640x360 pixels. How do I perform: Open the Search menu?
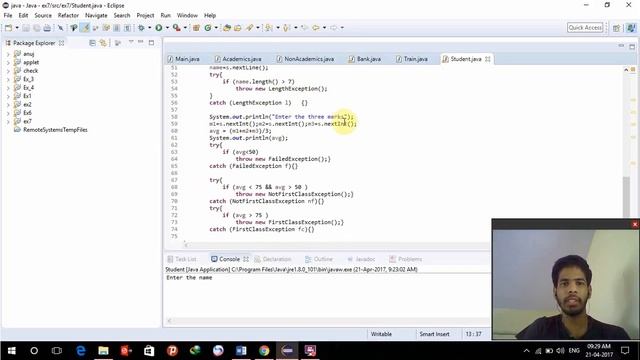click(122, 16)
